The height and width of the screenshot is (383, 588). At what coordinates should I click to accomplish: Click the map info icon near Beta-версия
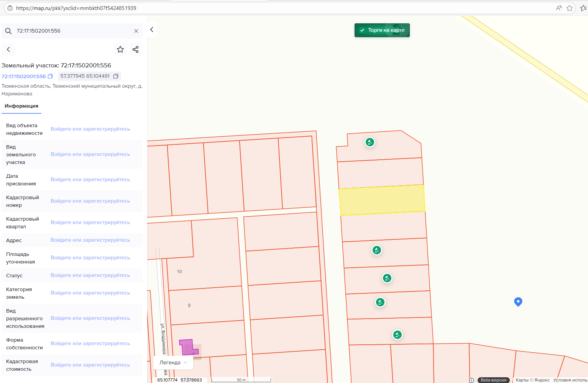(471, 380)
